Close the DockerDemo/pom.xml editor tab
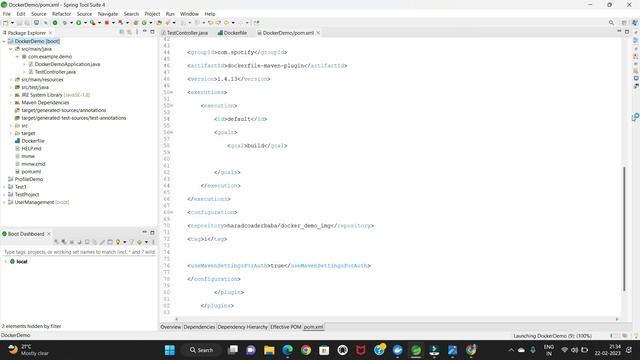640x360 pixels. [318, 33]
